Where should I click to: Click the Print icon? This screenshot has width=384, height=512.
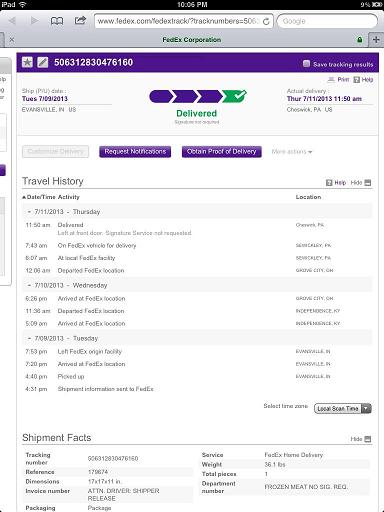click(338, 79)
